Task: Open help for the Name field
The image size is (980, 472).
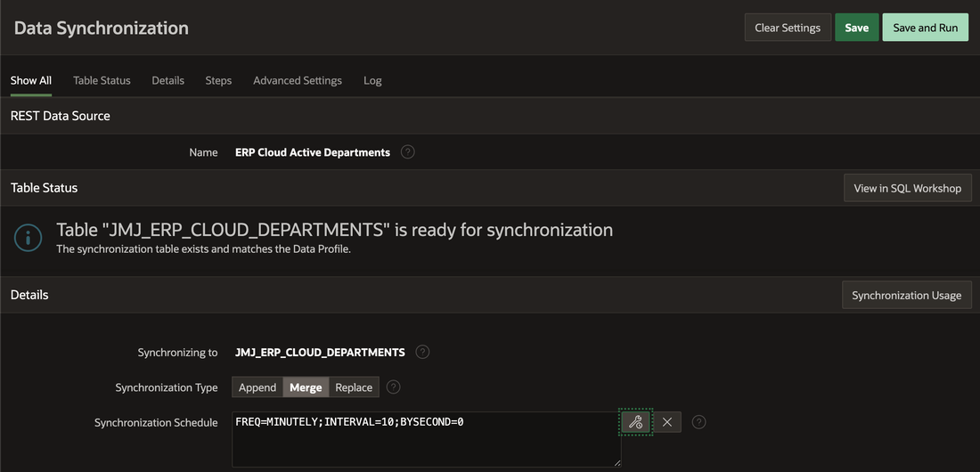Action: [x=408, y=152]
